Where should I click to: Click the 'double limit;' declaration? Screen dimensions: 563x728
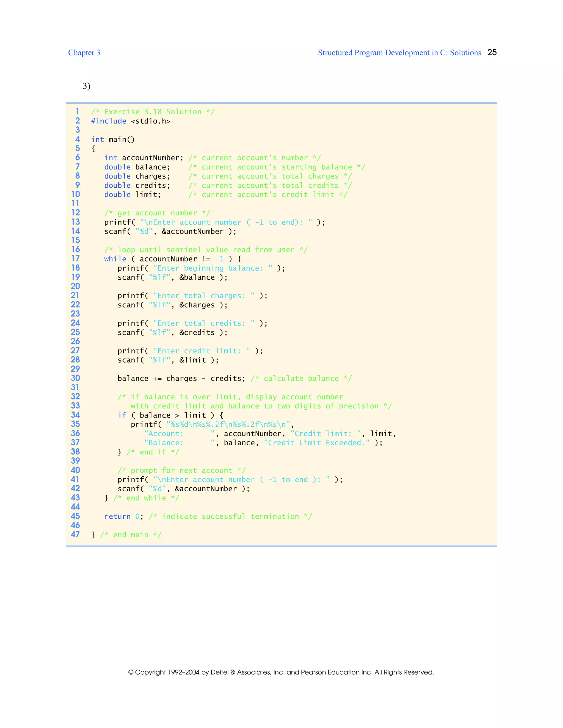(133, 195)
